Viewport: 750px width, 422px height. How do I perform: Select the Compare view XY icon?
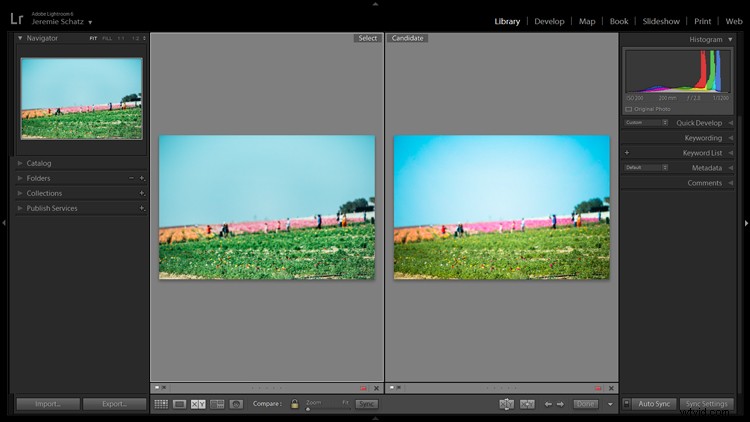click(x=198, y=404)
